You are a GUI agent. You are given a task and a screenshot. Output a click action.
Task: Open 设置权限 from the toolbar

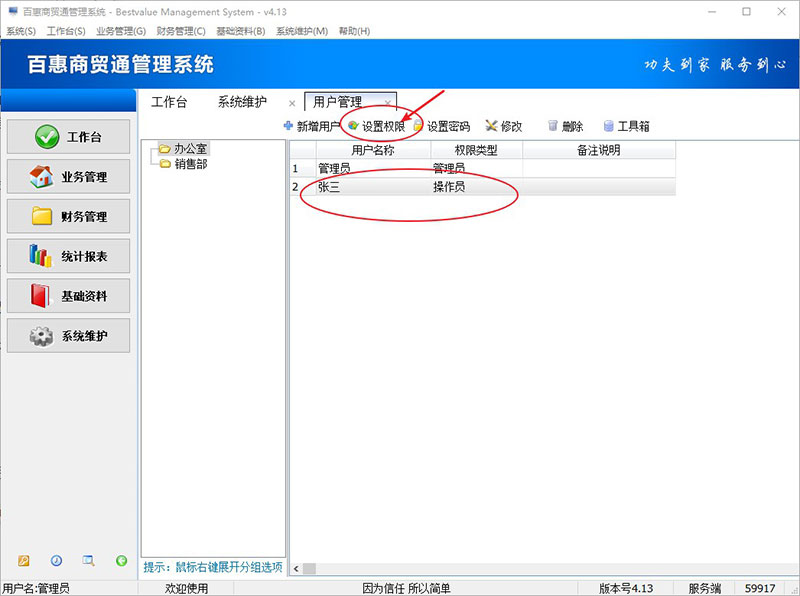pos(377,126)
